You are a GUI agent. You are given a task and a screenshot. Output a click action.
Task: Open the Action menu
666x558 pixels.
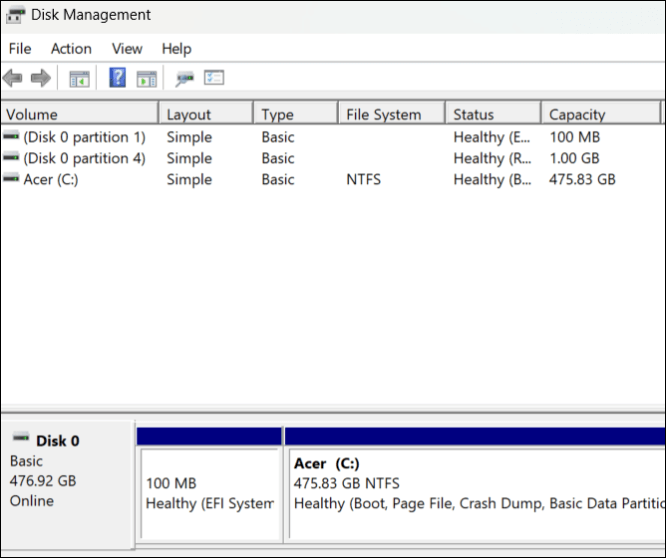pos(71,48)
